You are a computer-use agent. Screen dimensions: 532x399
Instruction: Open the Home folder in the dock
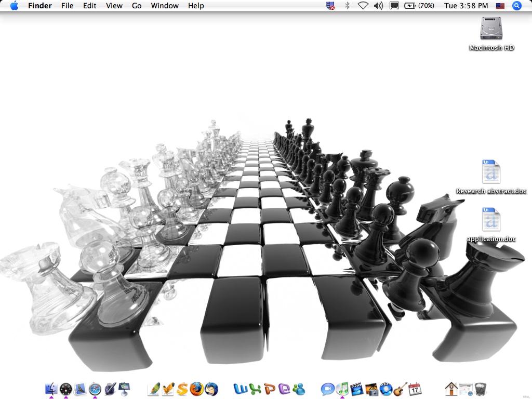(451, 389)
